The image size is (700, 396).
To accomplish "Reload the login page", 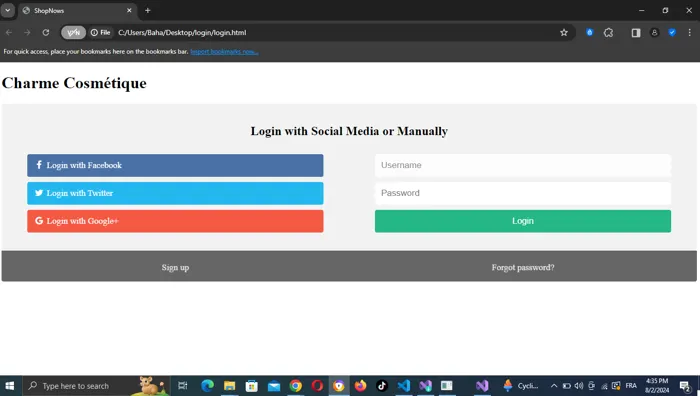I will (x=46, y=33).
